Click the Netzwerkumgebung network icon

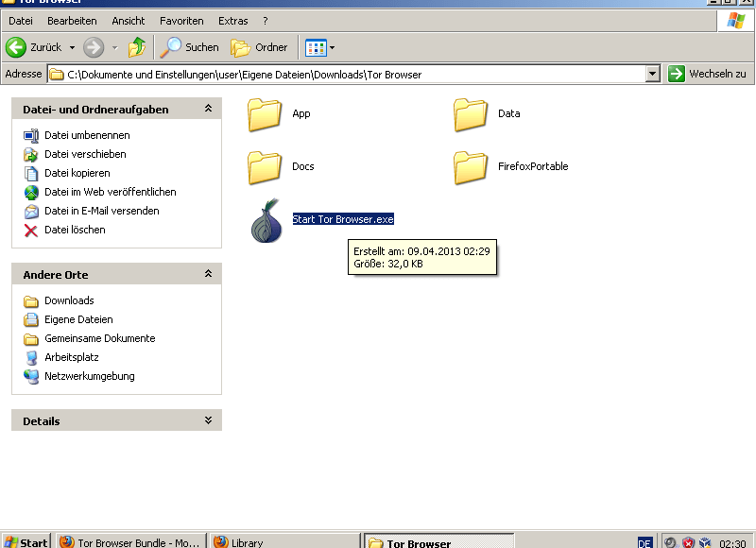tap(31, 376)
